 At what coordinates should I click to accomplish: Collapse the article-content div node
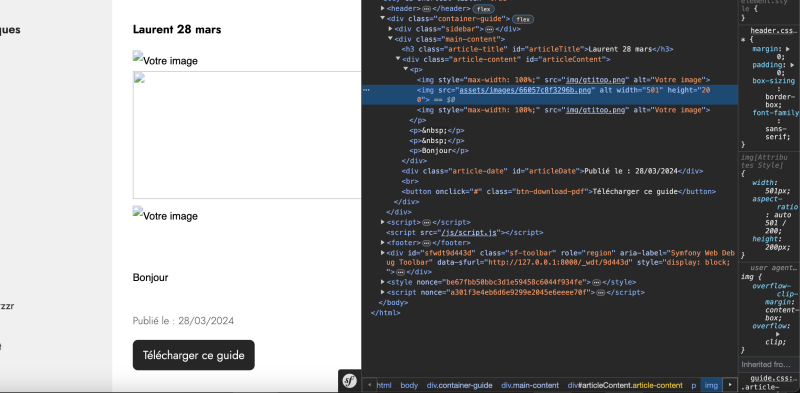coord(398,59)
